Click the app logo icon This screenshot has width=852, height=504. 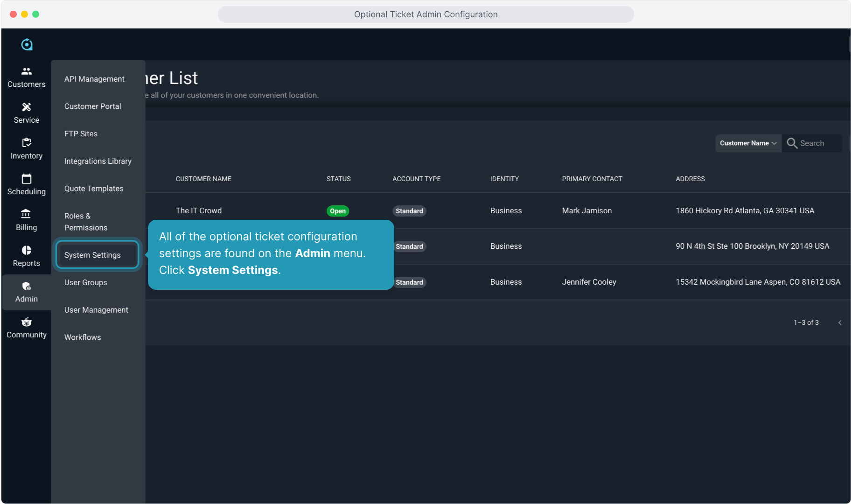(x=27, y=44)
